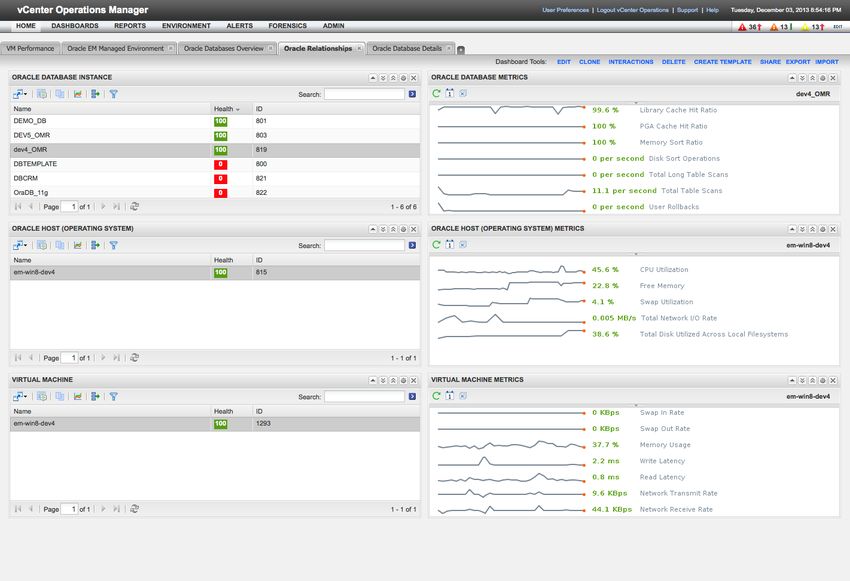Select em-win8-dev4 row with ID 1293
850x581 pixels.
pyautogui.click(x=215, y=424)
